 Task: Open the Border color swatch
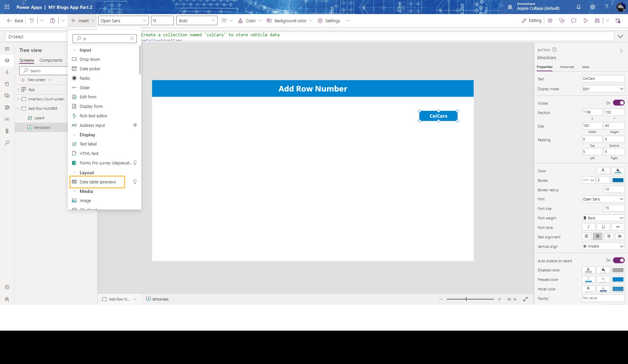click(618, 180)
